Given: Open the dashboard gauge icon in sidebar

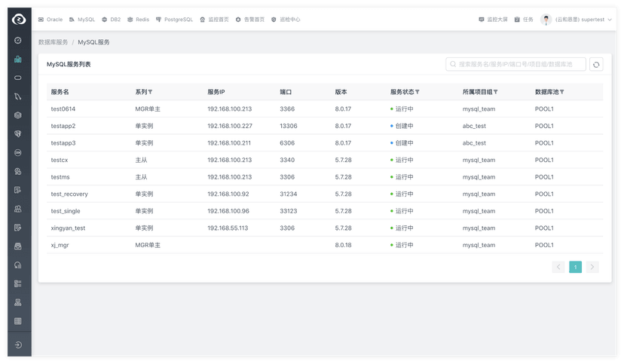Looking at the screenshot, I should point(18,40).
